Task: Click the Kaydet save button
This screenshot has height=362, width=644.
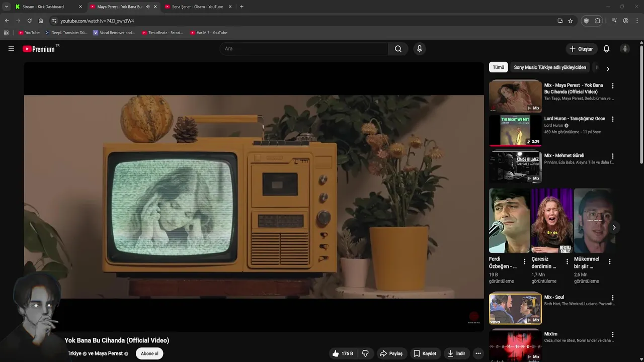Action: pyautogui.click(x=425, y=353)
